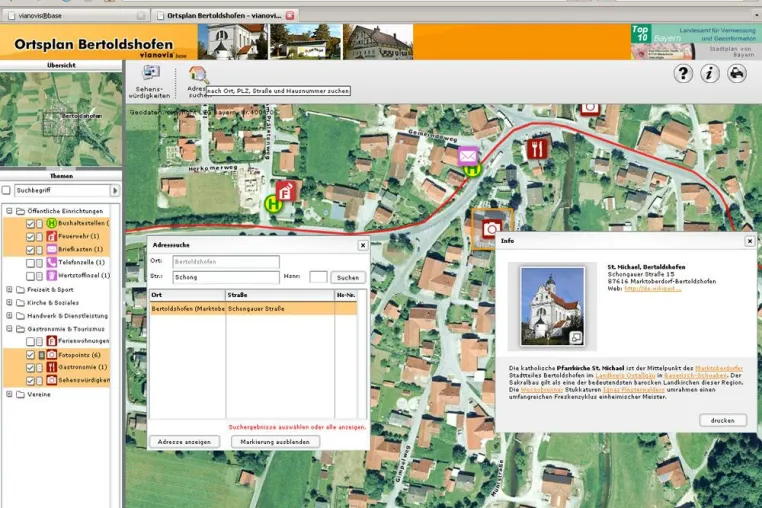Click the print map icon in toolbar
762x508 pixels.
click(737, 74)
